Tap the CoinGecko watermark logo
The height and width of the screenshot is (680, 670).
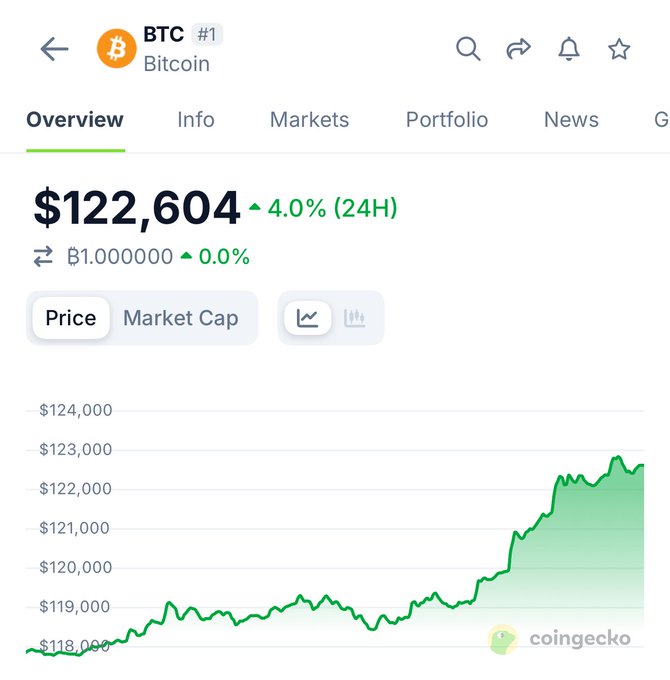(560, 639)
